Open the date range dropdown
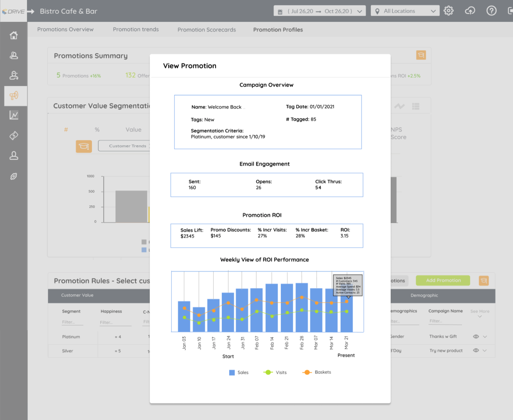The height and width of the screenshot is (420, 513). (x=319, y=11)
